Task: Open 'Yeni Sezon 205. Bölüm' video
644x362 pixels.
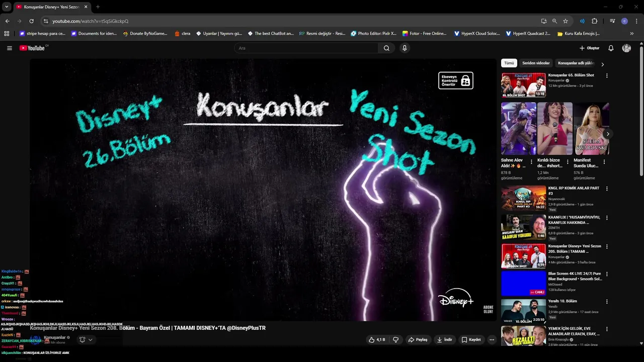Action: 523,256
